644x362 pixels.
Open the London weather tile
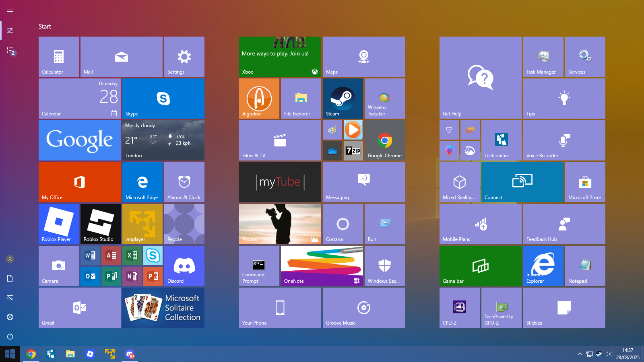tap(163, 140)
